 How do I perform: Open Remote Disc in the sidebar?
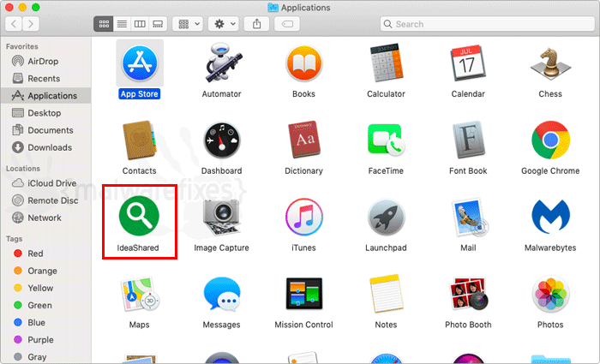pyautogui.click(x=46, y=200)
